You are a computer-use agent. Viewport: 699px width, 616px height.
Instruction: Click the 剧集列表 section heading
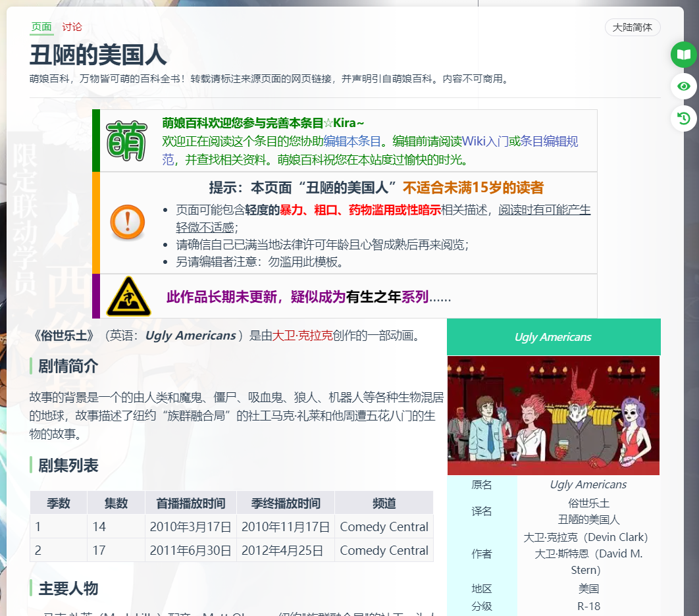(68, 465)
